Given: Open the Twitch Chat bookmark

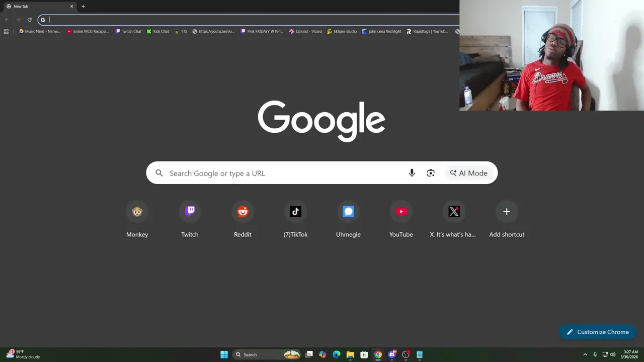Looking at the screenshot, I should pyautogui.click(x=128, y=31).
